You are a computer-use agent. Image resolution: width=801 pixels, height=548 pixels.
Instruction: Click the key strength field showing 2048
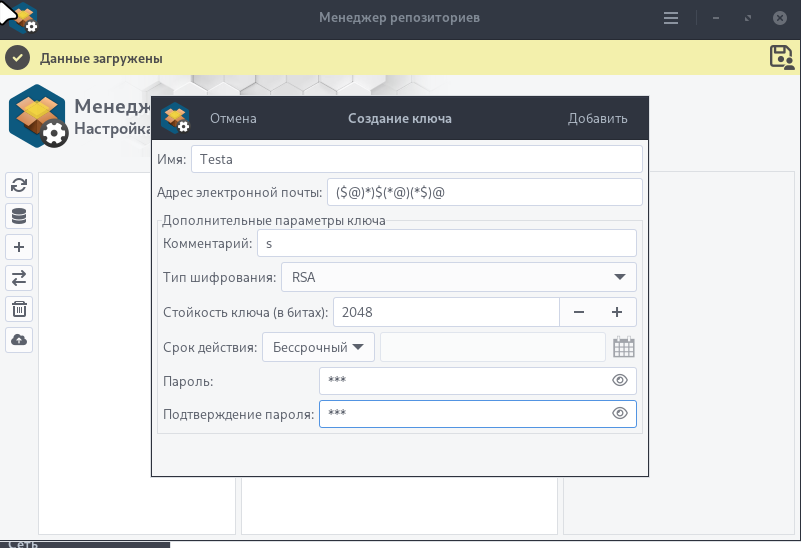click(446, 312)
